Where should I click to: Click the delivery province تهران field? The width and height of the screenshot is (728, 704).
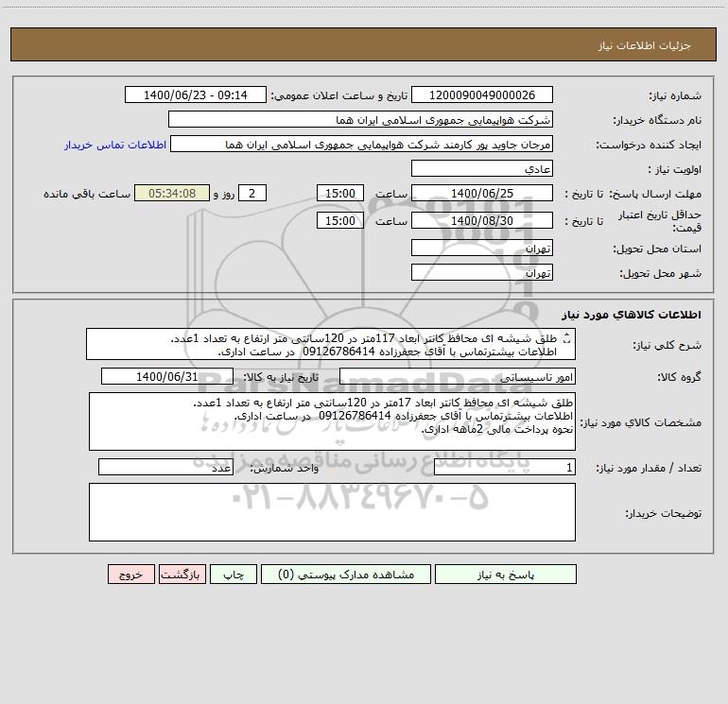point(482,248)
